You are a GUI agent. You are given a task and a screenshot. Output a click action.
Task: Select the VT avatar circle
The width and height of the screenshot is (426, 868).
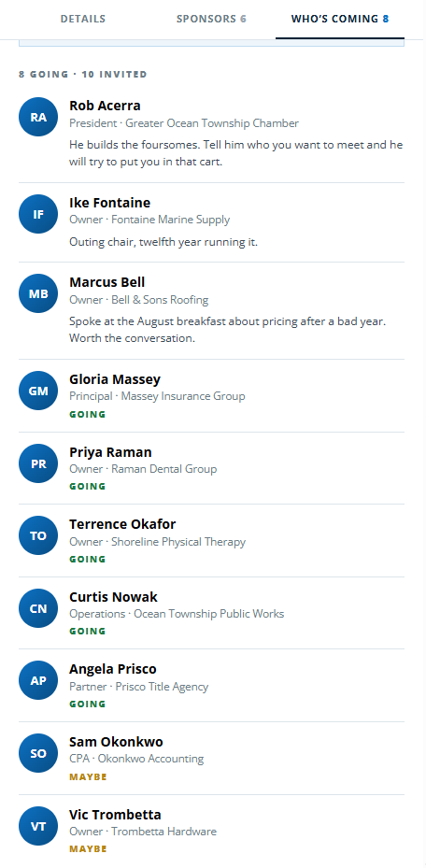pos(38,826)
